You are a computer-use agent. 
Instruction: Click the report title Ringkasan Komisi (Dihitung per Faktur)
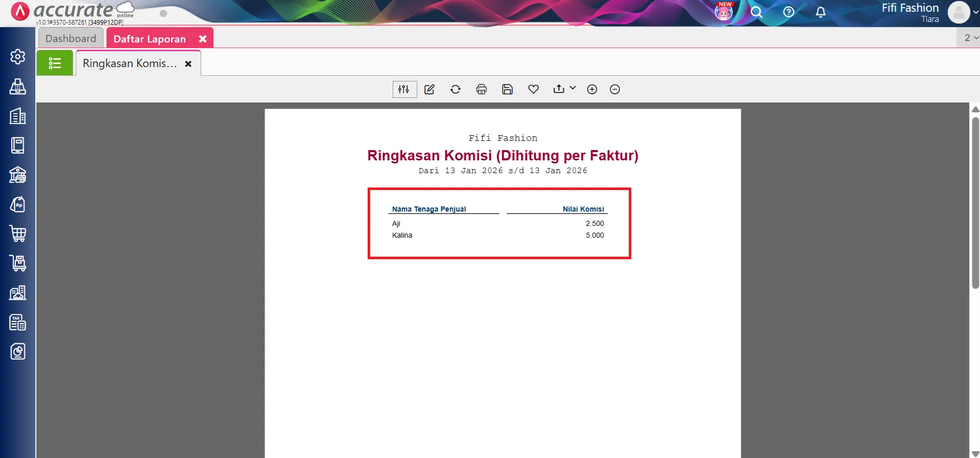[503, 155]
